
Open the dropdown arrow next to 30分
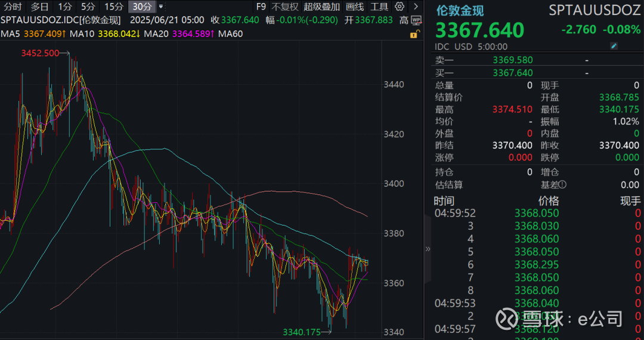click(x=160, y=7)
